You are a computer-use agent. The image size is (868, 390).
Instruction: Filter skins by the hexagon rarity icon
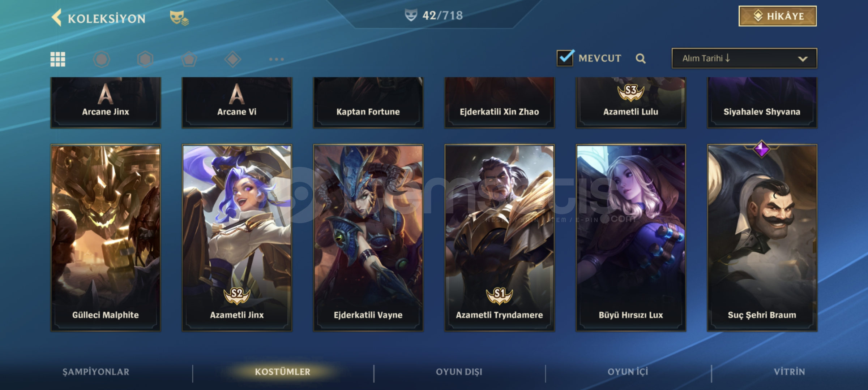click(x=145, y=59)
